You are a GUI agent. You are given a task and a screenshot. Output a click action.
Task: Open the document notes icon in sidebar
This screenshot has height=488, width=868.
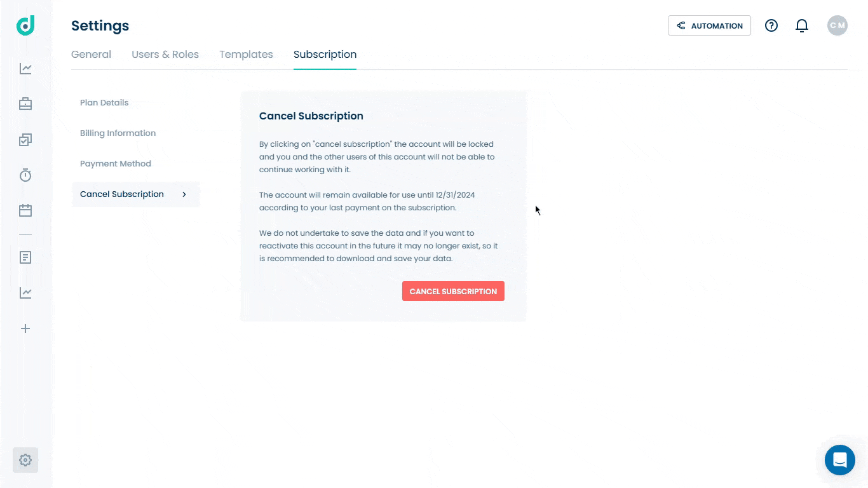[x=25, y=257]
